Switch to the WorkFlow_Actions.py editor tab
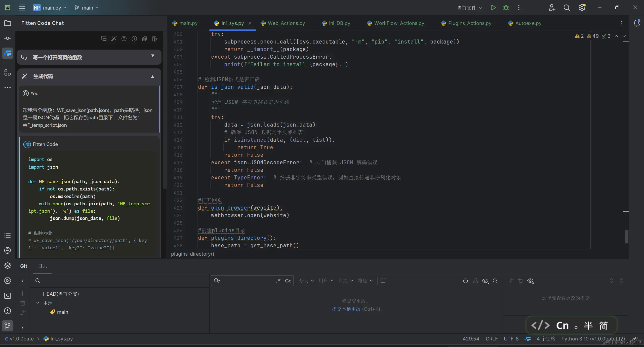The image size is (644, 347). coord(399,23)
